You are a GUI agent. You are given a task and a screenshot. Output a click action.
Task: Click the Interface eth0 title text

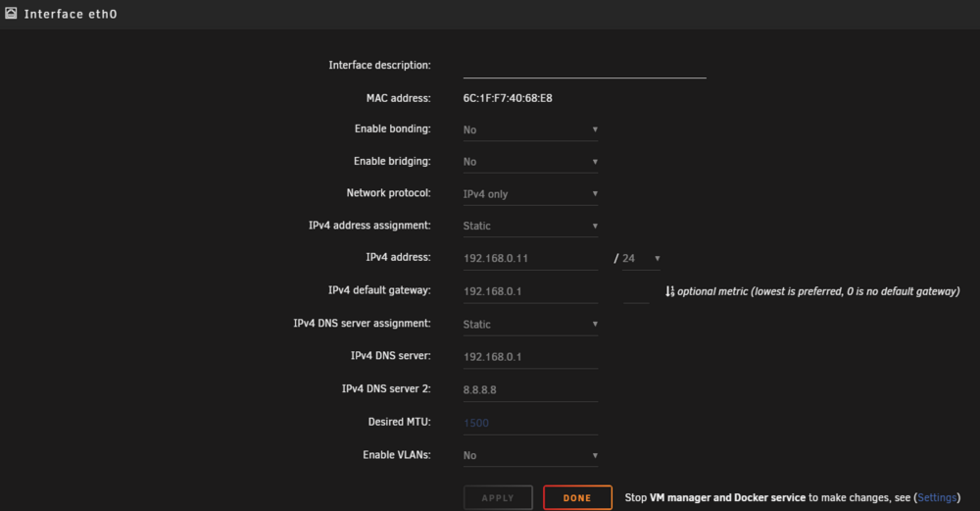coord(71,14)
